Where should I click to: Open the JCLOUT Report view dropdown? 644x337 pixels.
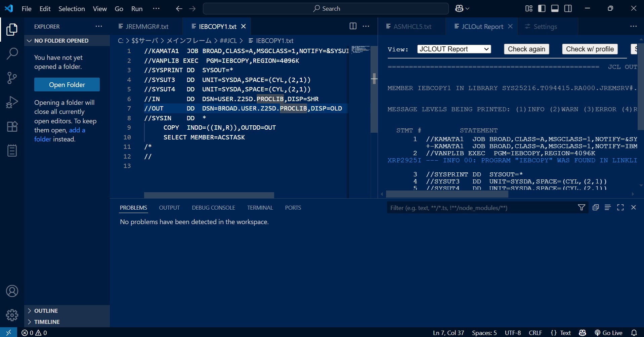[454, 49]
